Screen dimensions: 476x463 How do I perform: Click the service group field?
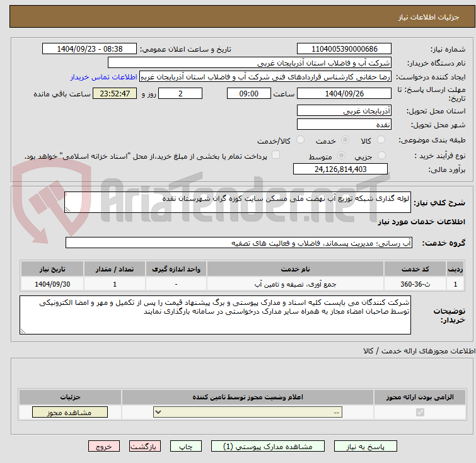[239, 243]
